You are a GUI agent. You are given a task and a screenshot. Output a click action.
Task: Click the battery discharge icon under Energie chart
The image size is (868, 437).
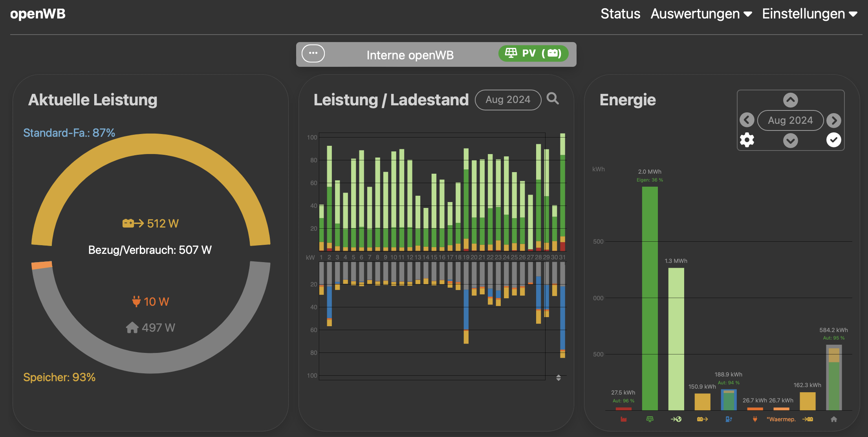(x=702, y=419)
